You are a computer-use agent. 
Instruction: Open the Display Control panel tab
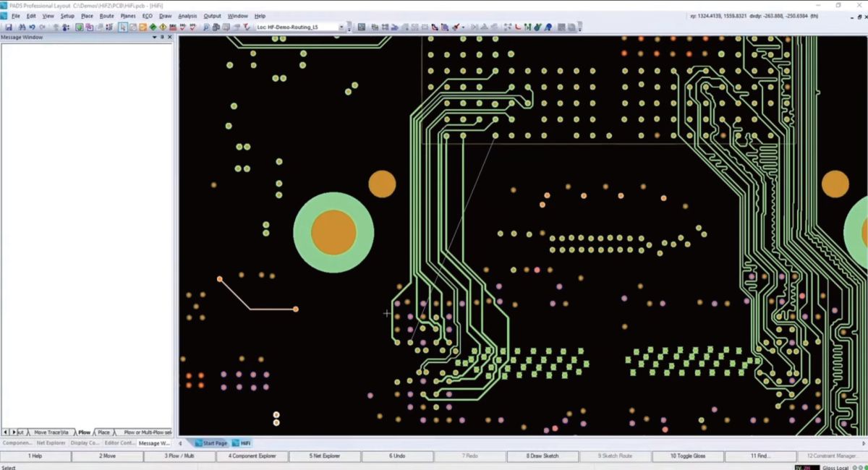coord(85,443)
